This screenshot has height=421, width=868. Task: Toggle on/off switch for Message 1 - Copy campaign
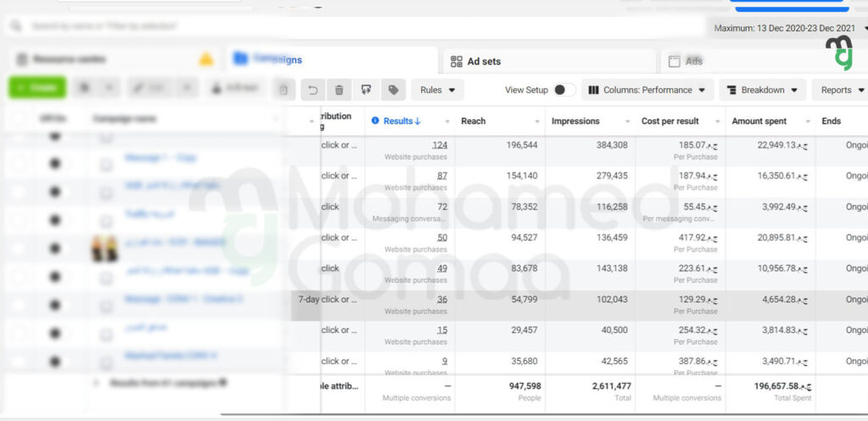pyautogui.click(x=55, y=161)
